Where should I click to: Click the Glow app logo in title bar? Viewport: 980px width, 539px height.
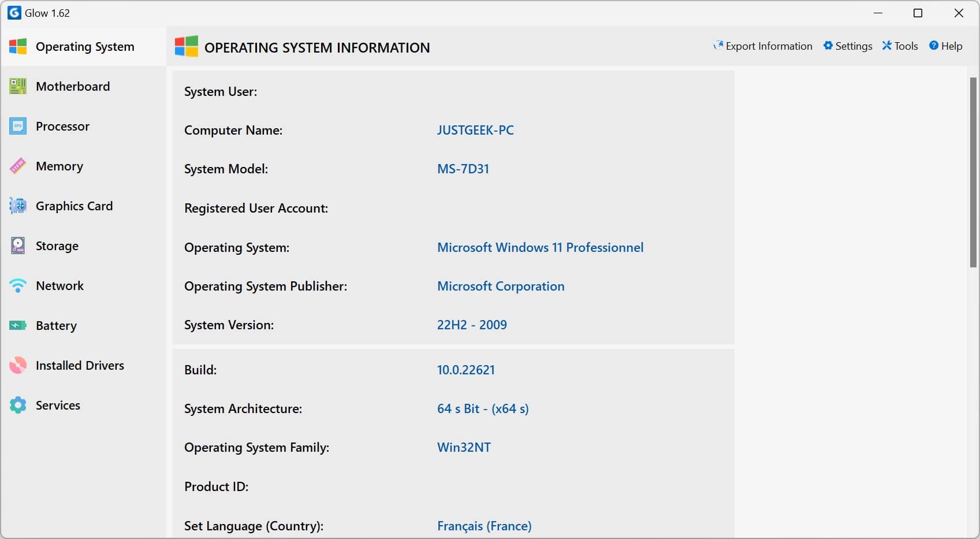pyautogui.click(x=14, y=13)
